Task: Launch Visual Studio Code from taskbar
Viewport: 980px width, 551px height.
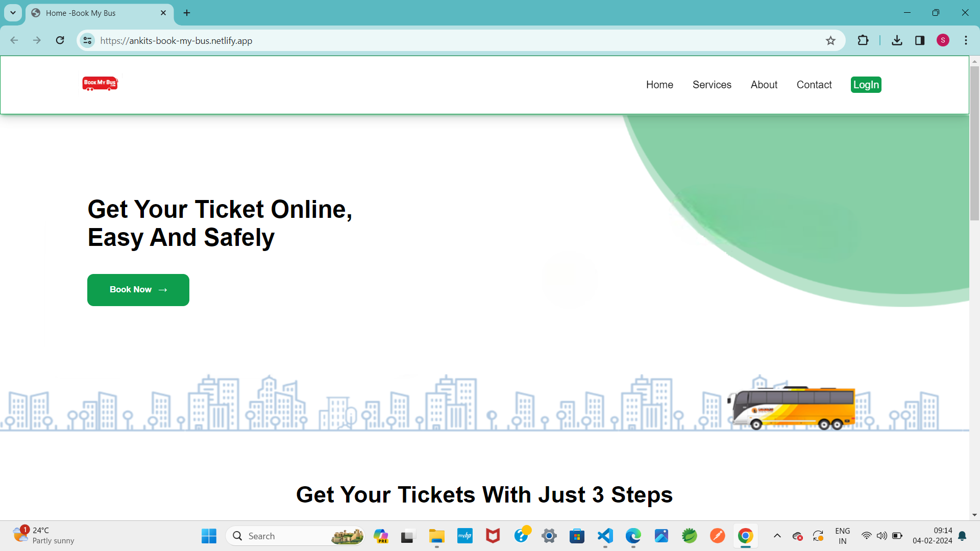Action: tap(605, 536)
